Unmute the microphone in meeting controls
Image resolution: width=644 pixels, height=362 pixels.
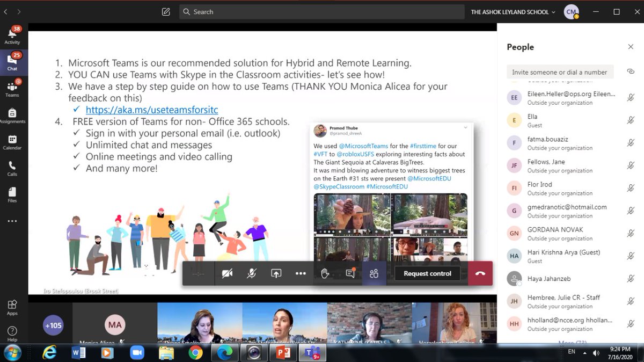tap(251, 273)
